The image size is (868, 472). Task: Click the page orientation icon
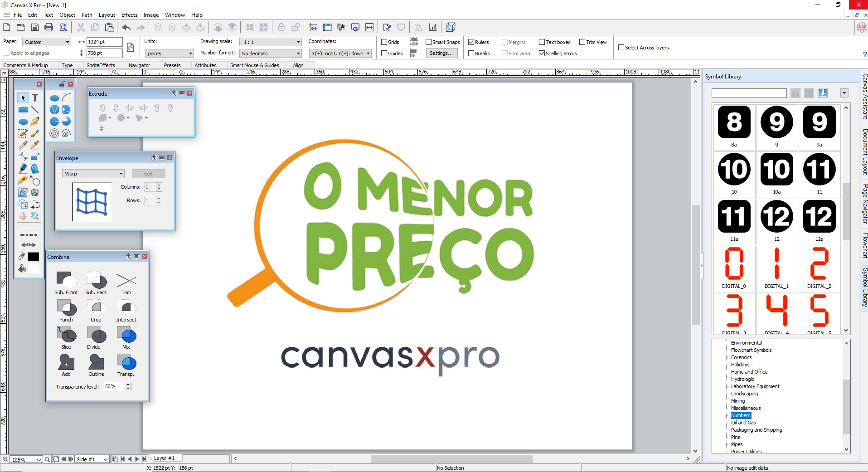[x=130, y=47]
